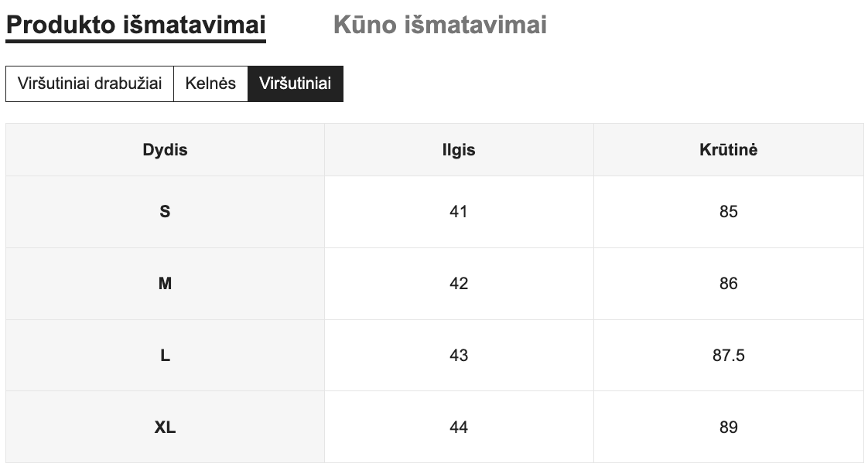868x467 pixels.
Task: Click chest value 89 for size XL
Action: click(x=729, y=427)
